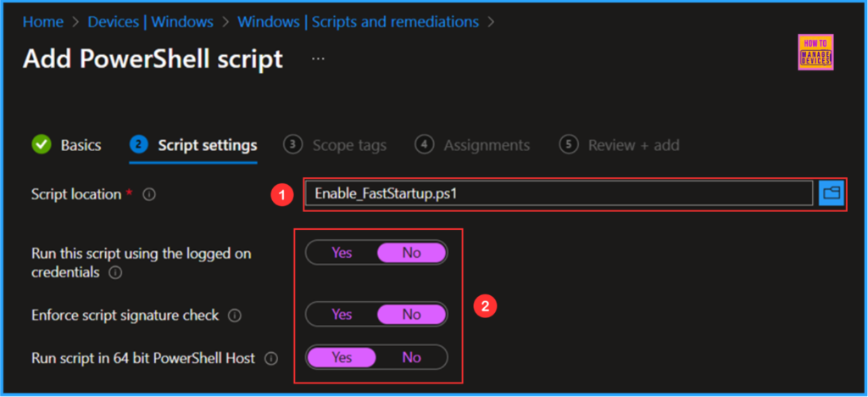Set 64 bit PowerShell Host to No
This screenshot has width=868, height=397.
tap(411, 357)
